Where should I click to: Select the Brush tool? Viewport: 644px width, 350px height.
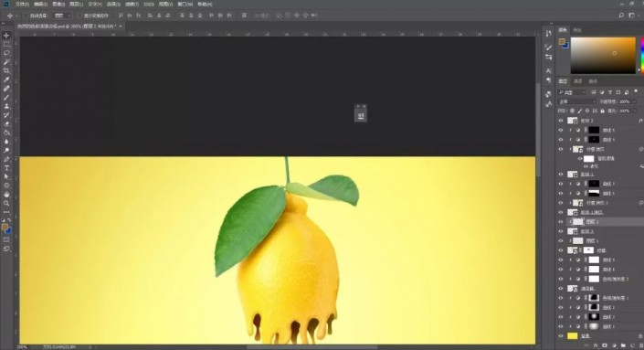(6, 98)
